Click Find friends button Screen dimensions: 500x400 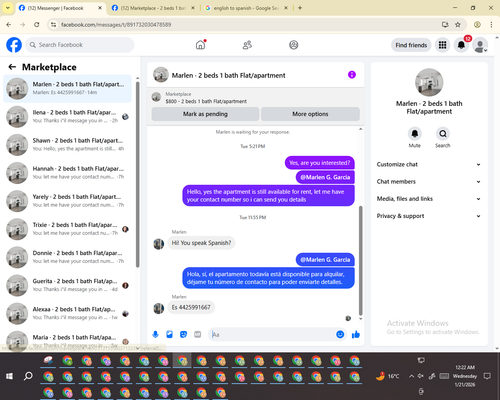coord(411,45)
